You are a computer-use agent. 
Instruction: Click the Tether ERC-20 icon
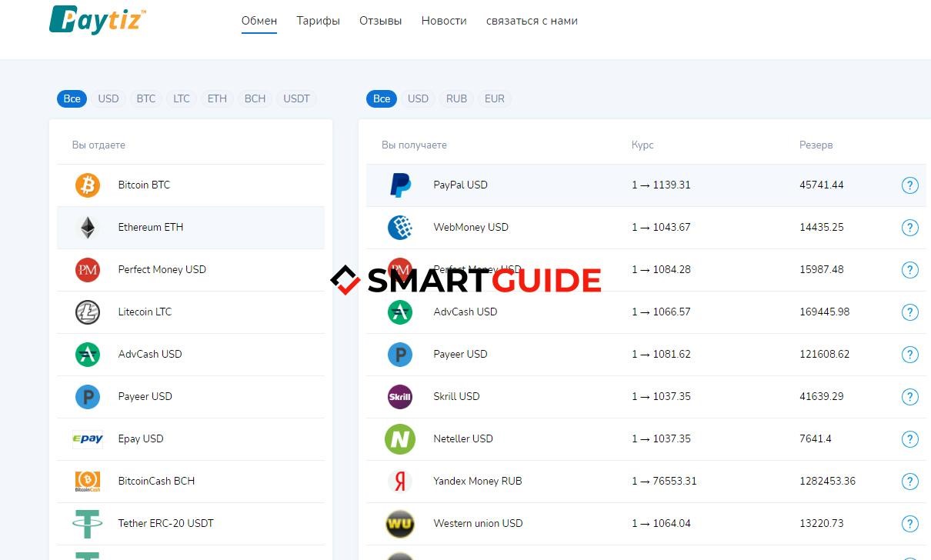tap(88, 524)
